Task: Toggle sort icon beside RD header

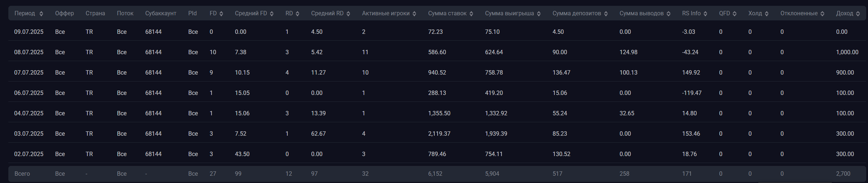Action: click(x=298, y=13)
